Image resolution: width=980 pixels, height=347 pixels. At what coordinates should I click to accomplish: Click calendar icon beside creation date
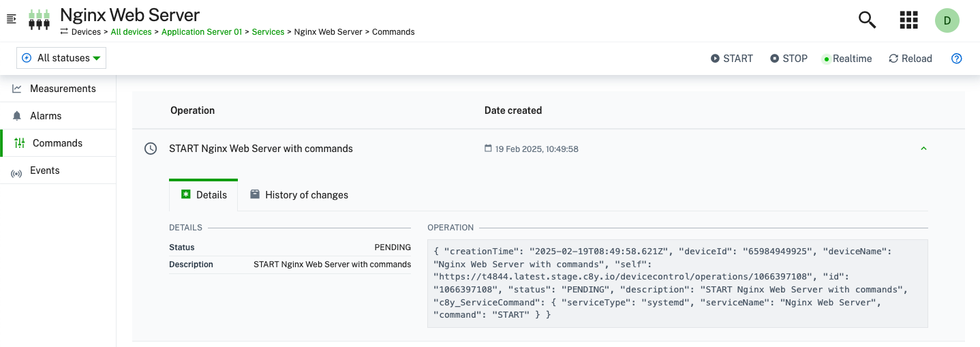tap(488, 149)
